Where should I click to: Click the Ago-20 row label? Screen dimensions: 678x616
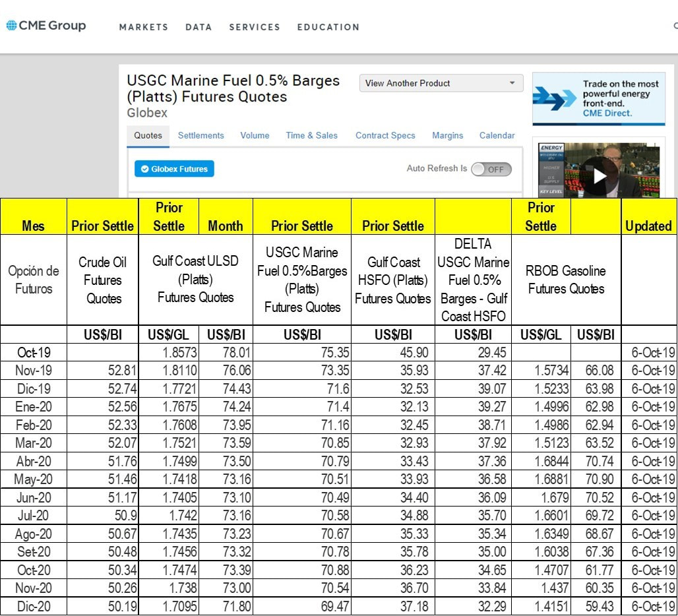coord(34,534)
